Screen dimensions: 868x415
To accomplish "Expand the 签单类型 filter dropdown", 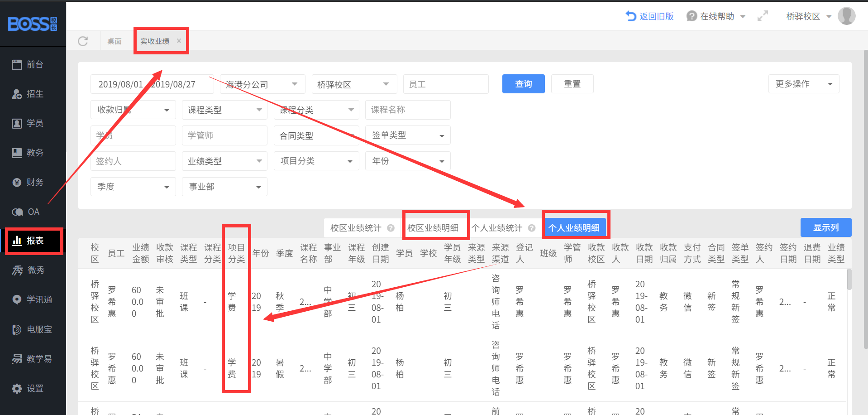I will coord(408,135).
